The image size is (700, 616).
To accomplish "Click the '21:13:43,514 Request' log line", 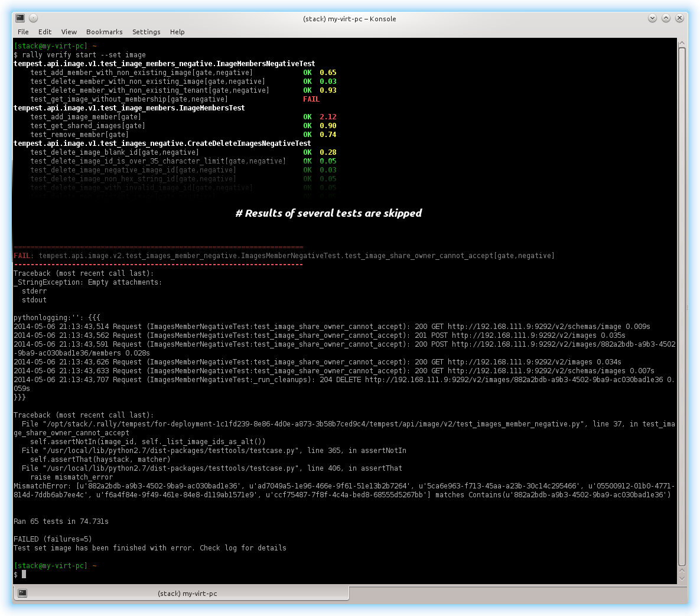I will click(332, 327).
